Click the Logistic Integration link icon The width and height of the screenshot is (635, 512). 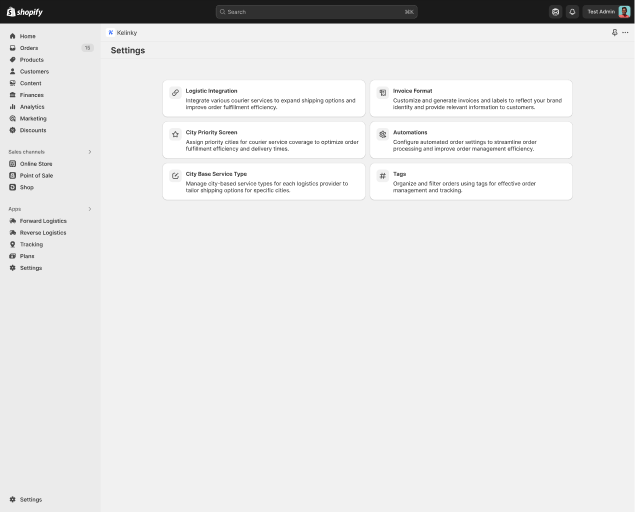[x=175, y=93]
